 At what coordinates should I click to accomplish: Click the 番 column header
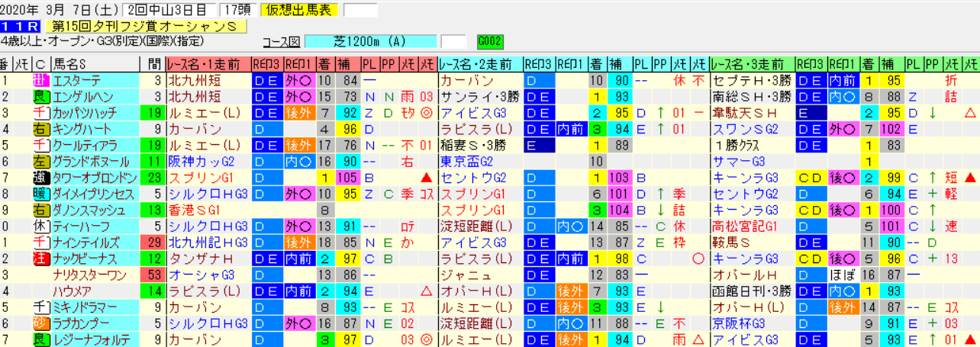(5, 63)
